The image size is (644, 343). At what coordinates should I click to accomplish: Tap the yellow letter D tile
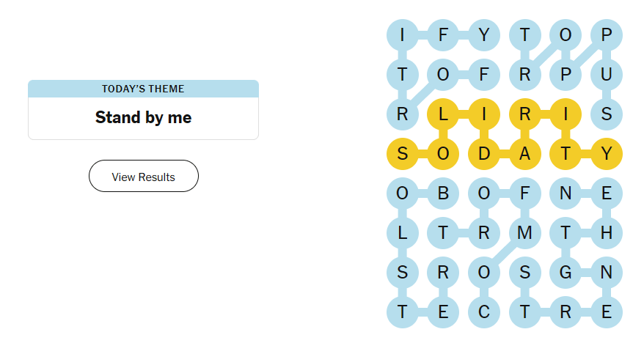pos(484,154)
